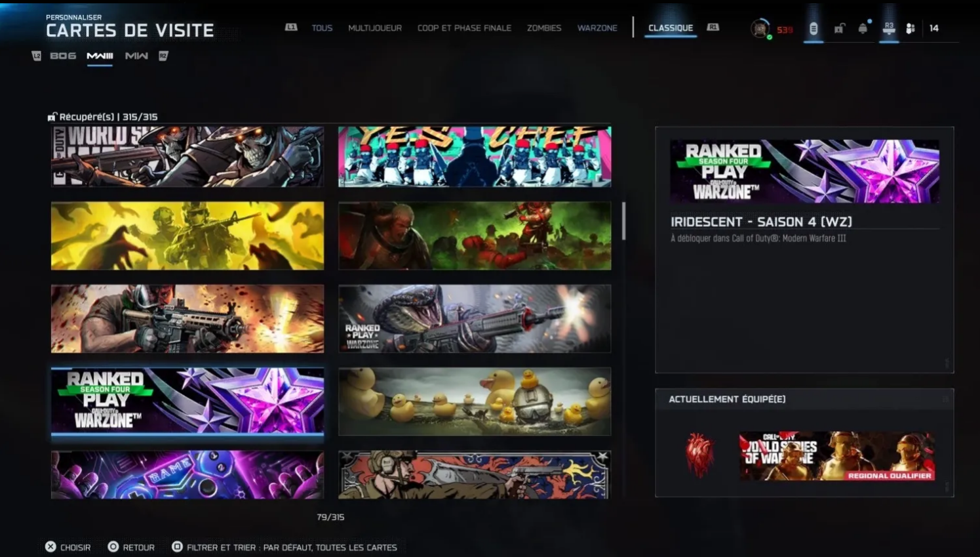Click the unlock icon beside Récupéré(s)
The width and height of the screenshot is (980, 557).
click(52, 117)
